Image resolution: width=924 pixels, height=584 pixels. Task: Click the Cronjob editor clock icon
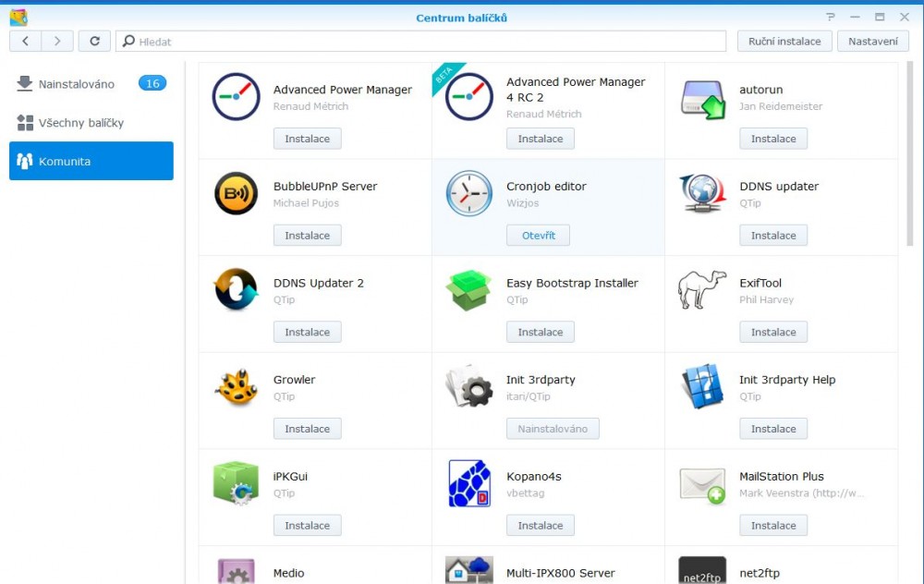point(468,194)
